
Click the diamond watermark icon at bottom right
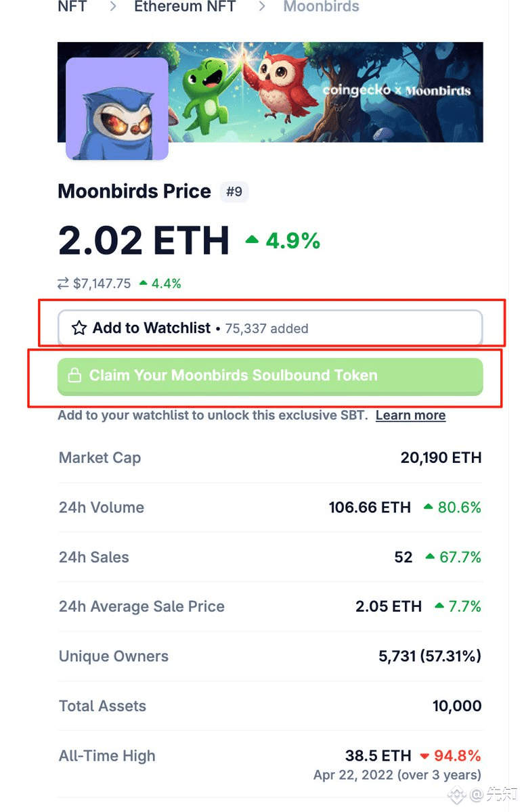(458, 795)
